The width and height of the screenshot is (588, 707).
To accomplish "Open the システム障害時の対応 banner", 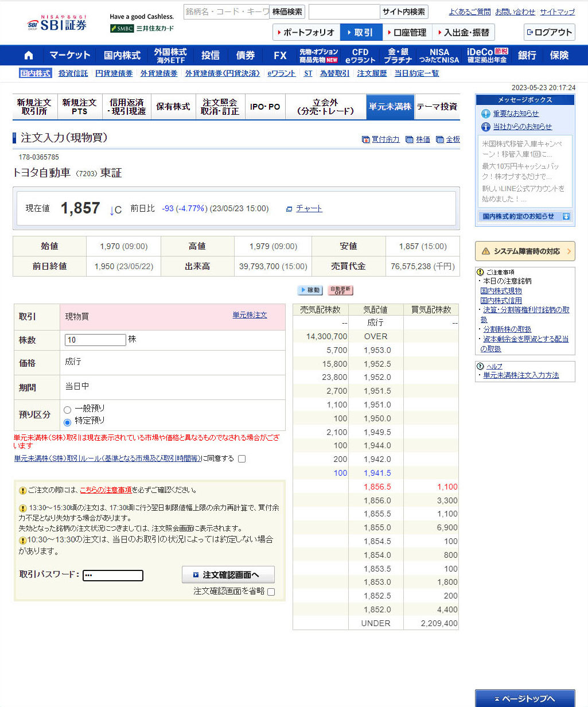I will point(524,251).
